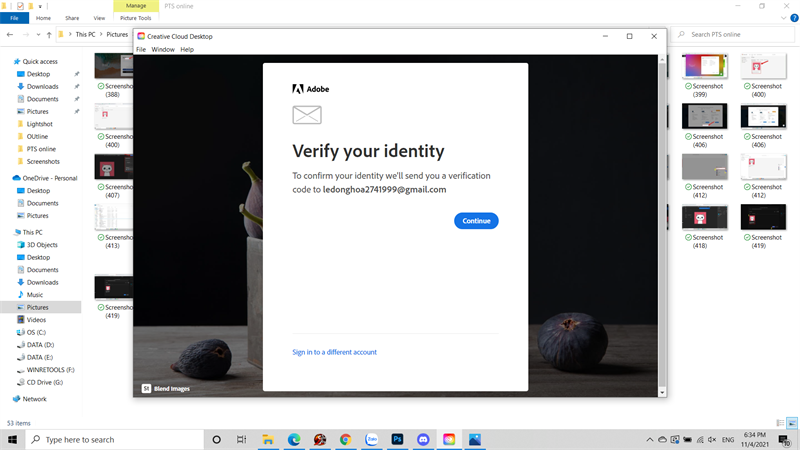The height and width of the screenshot is (450, 800).
Task: Click Sign in to a different account
Action: pyautogui.click(x=334, y=352)
